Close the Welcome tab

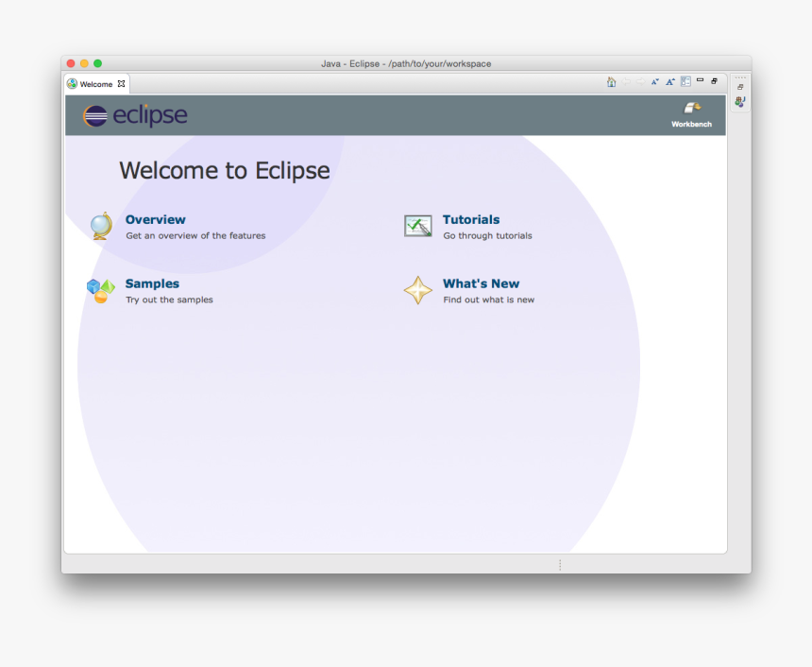(121, 83)
